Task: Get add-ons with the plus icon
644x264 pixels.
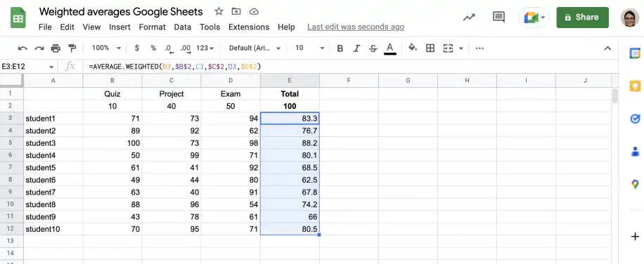Action: (635, 237)
